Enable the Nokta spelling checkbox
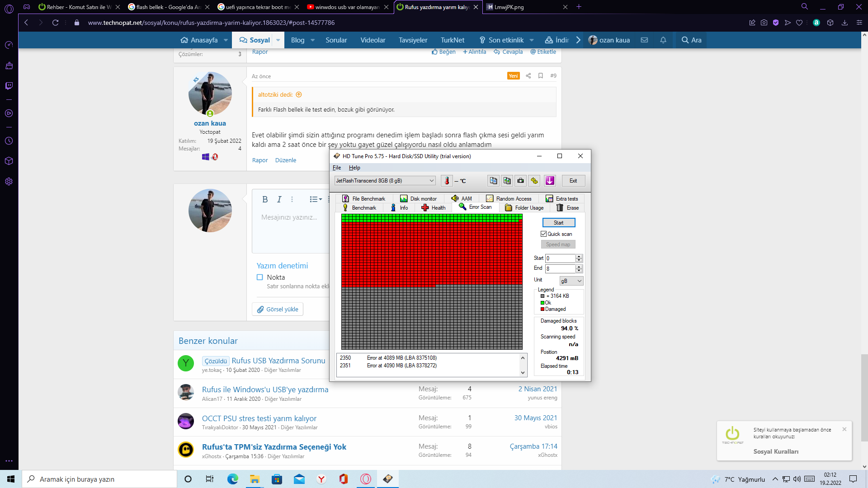The height and width of the screenshot is (488, 868). (x=260, y=277)
